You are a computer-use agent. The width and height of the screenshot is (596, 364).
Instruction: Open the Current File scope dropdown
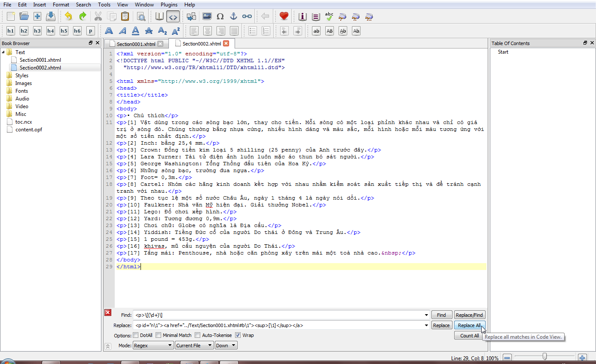click(194, 346)
